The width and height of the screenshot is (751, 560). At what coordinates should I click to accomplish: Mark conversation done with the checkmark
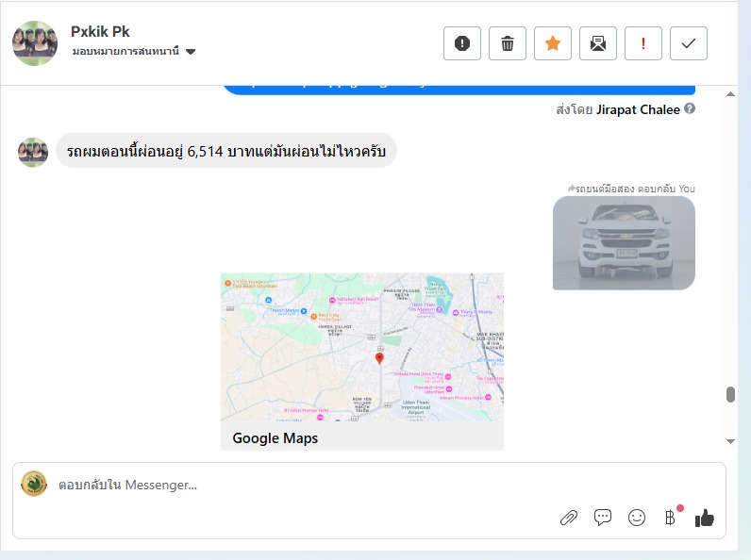coord(689,43)
